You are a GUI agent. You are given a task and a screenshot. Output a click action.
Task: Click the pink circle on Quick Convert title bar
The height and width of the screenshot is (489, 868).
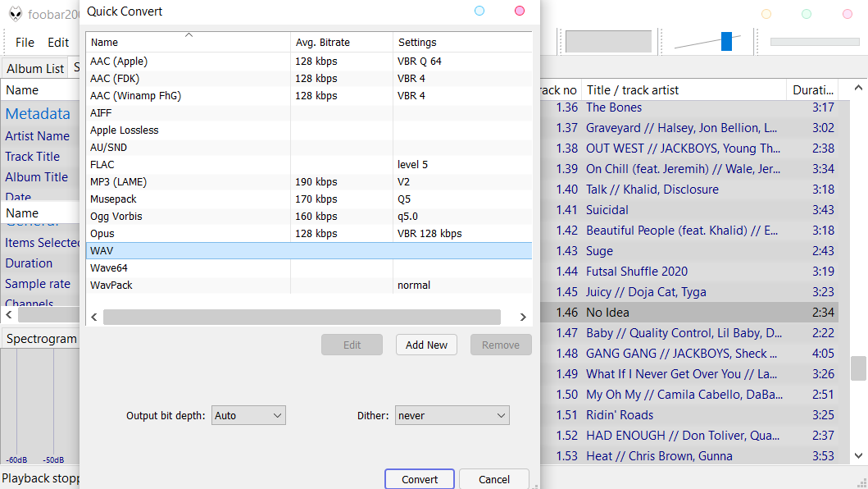[x=519, y=12]
